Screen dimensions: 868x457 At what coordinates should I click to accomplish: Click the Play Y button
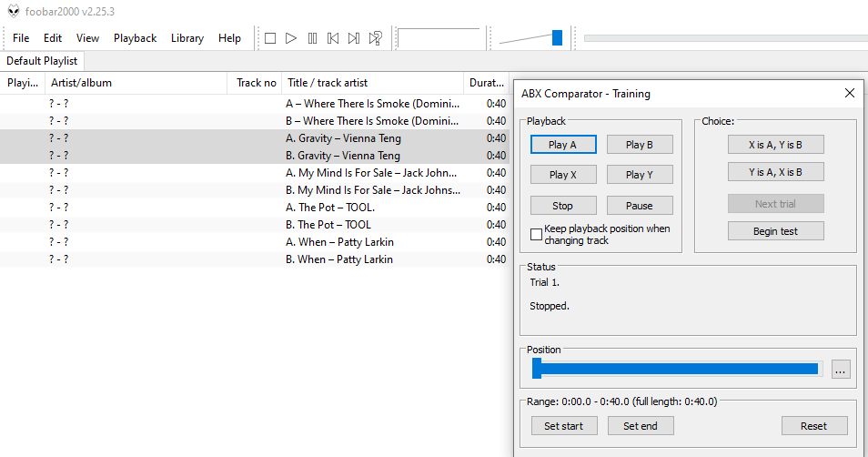640,175
